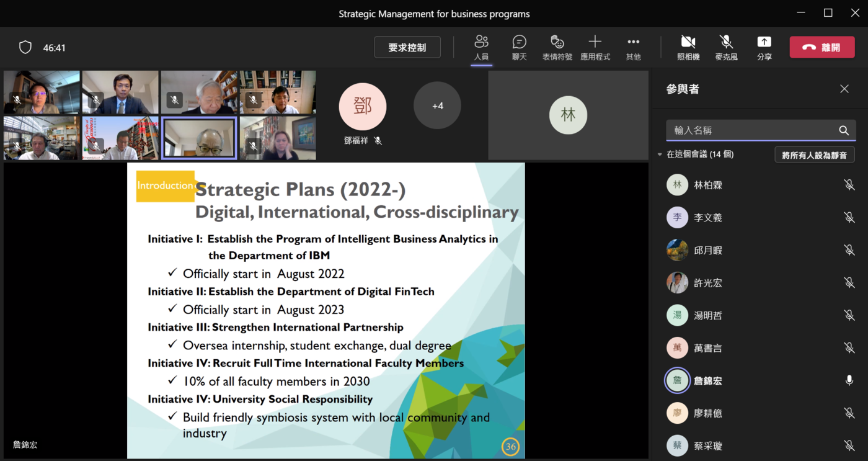Click the photo avatar of 許光宏
The width and height of the screenshot is (868, 461).
(677, 283)
